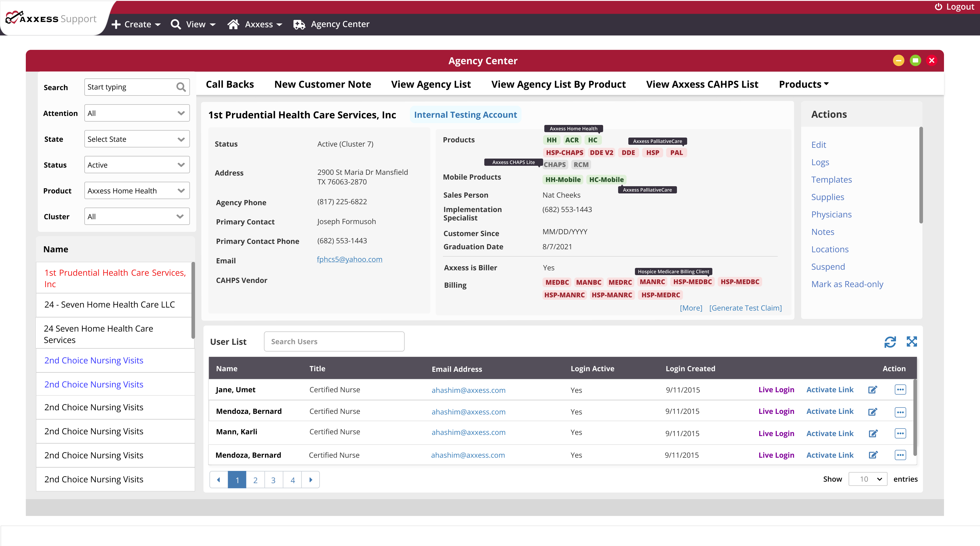Click the ACR product badge
Screen dimensions: 980x546
click(x=572, y=140)
